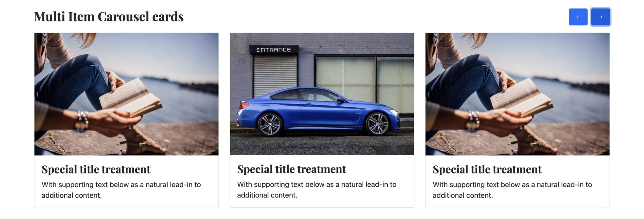This screenshot has height=219, width=644.
Task: Click the blue car's rear wheel
Action: click(x=269, y=124)
